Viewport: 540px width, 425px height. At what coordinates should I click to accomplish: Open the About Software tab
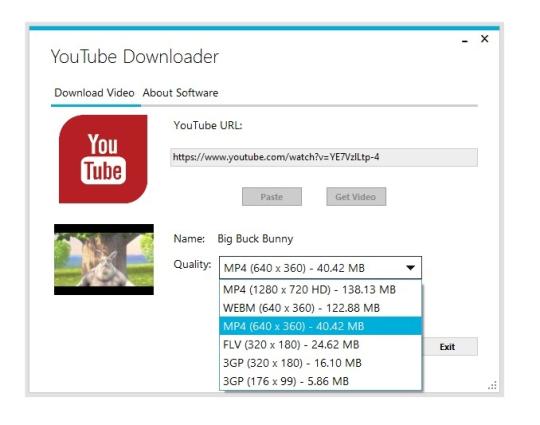180,93
